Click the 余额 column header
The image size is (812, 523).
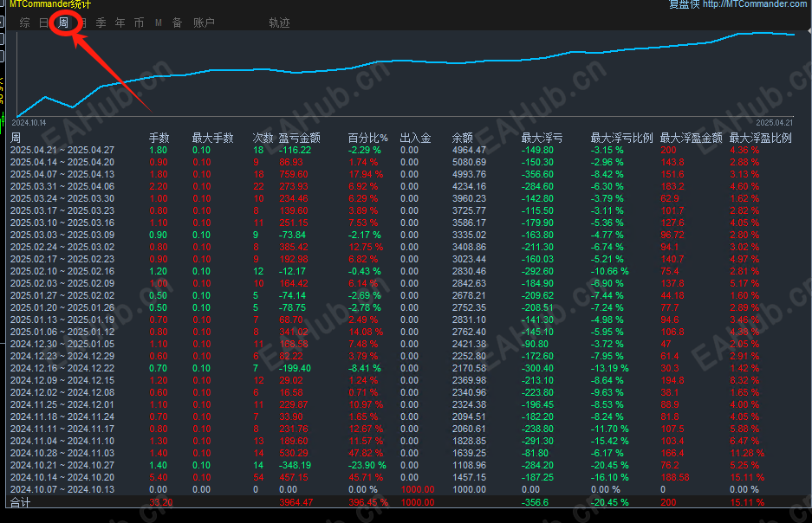pos(463,139)
